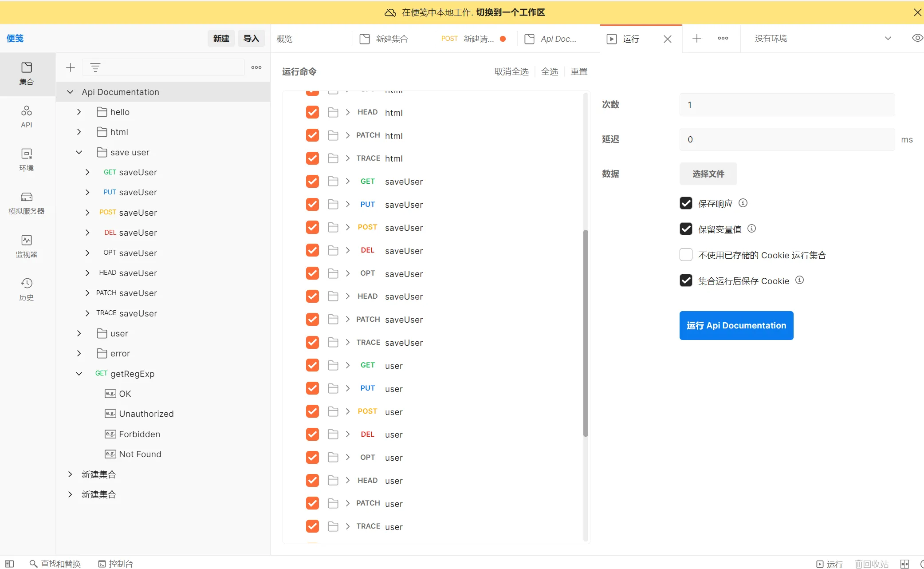Open the 模拟服务器 (Mock Servers) sidebar icon
This screenshot has height=569, width=924.
[27, 203]
